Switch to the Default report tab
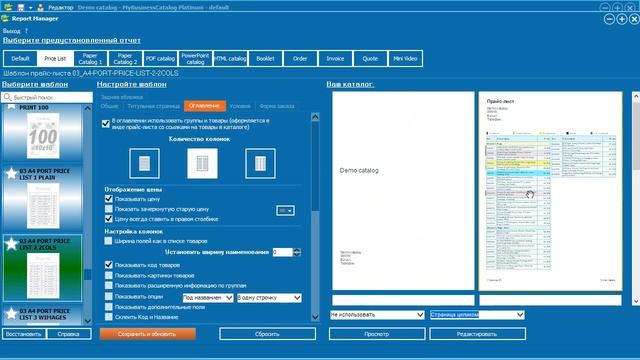 20,59
